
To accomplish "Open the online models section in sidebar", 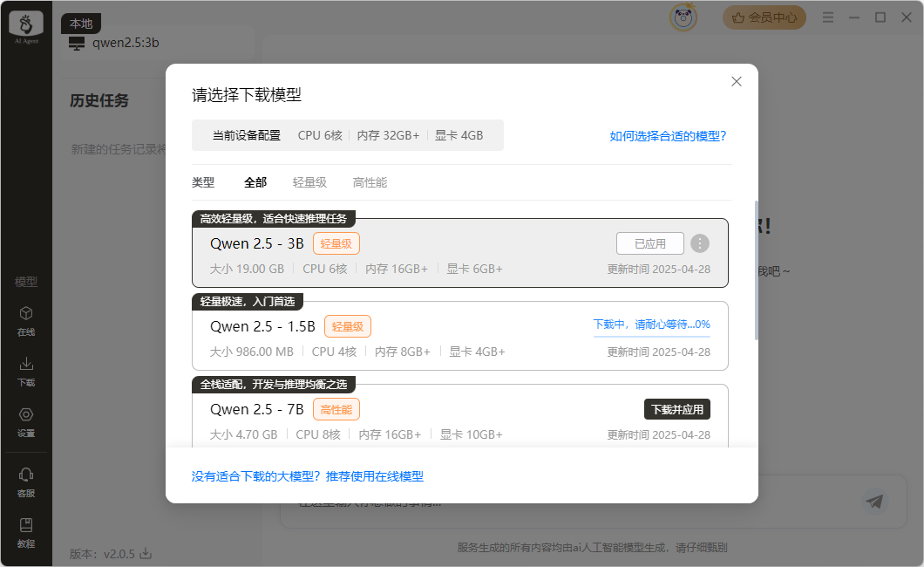I will (26, 321).
